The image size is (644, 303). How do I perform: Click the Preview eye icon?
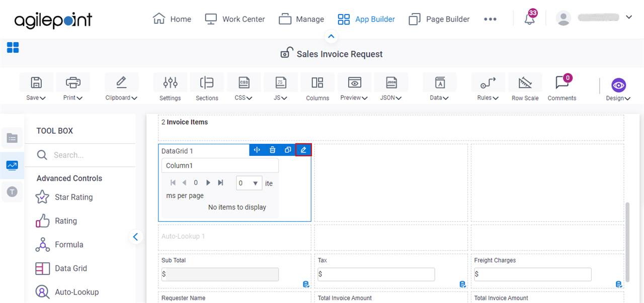click(x=354, y=82)
